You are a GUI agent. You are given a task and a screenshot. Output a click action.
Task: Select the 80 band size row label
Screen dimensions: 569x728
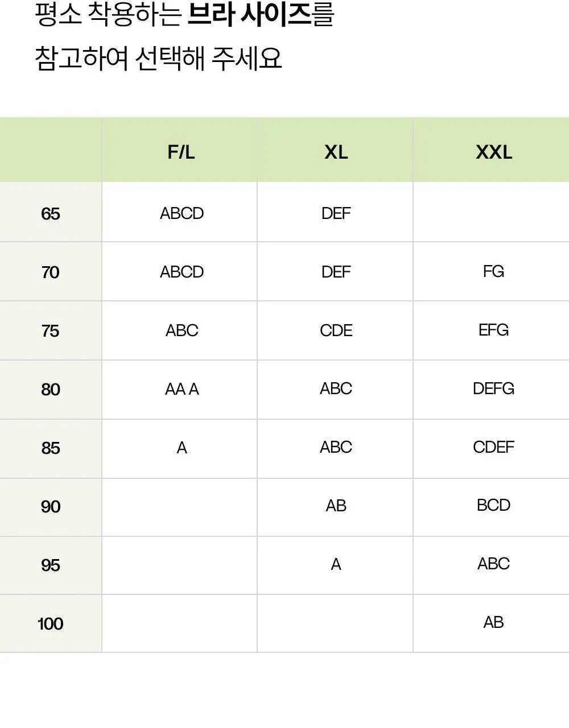(51, 390)
